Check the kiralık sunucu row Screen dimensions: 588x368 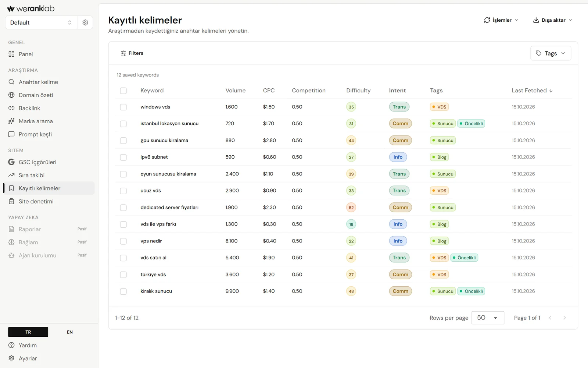(x=123, y=291)
